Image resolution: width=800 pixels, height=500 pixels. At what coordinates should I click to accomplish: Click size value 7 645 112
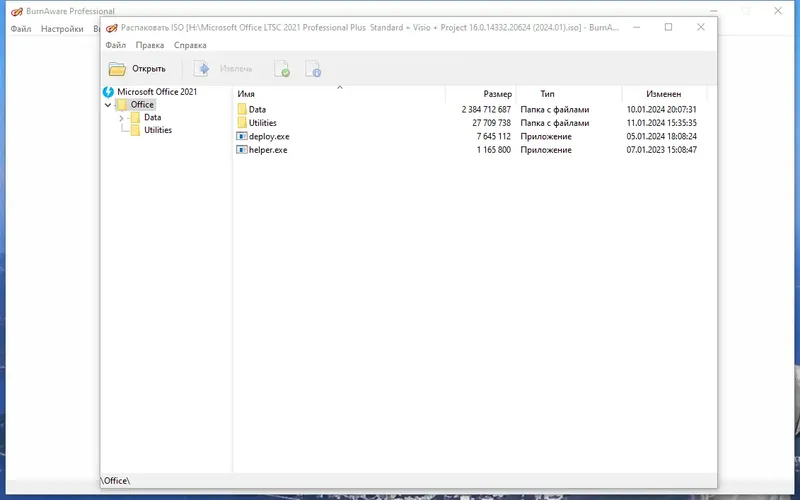pyautogui.click(x=493, y=136)
